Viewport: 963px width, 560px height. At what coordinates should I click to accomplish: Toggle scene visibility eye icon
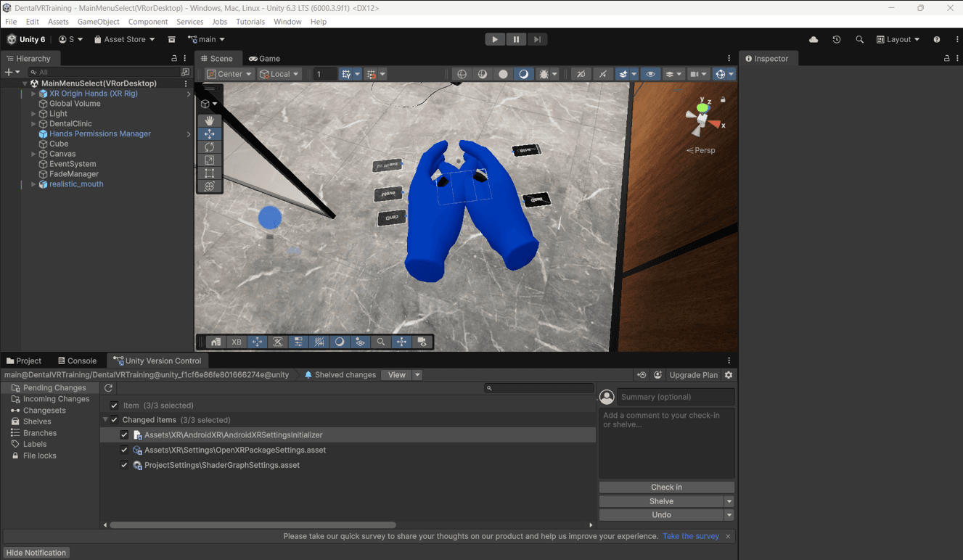pos(650,74)
